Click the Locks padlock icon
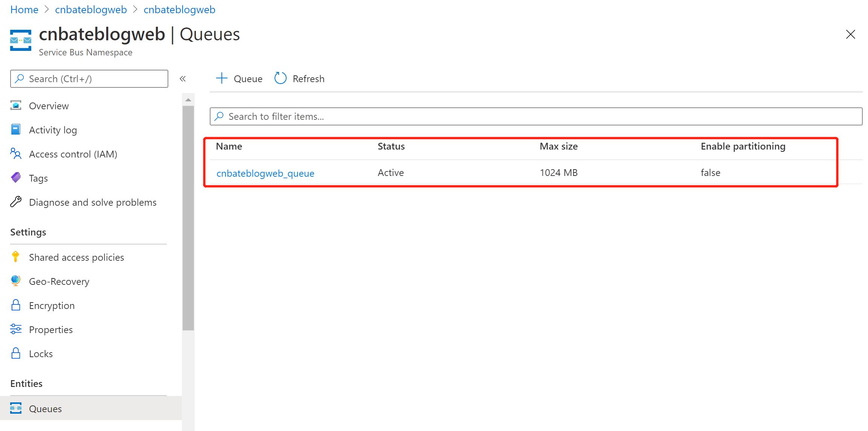This screenshot has width=868, height=431. 16,353
